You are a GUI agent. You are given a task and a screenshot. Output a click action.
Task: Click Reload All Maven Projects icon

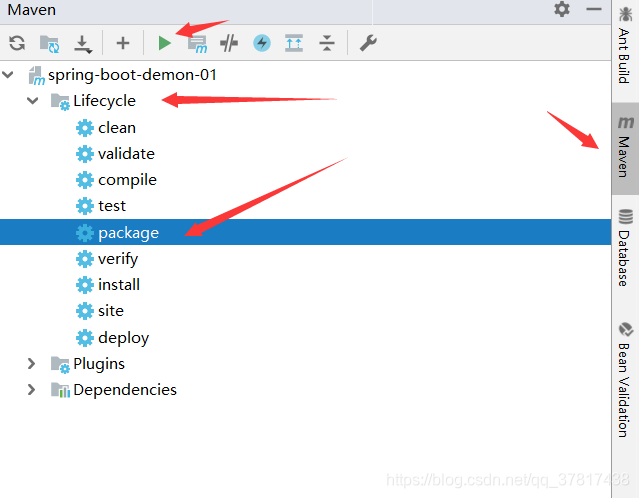point(17,43)
